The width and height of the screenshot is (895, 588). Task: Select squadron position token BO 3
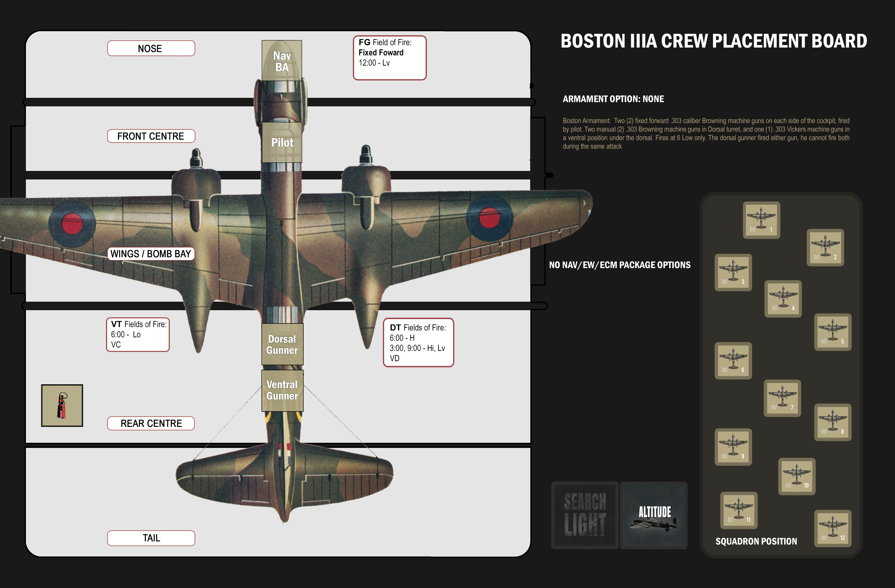coord(733,273)
